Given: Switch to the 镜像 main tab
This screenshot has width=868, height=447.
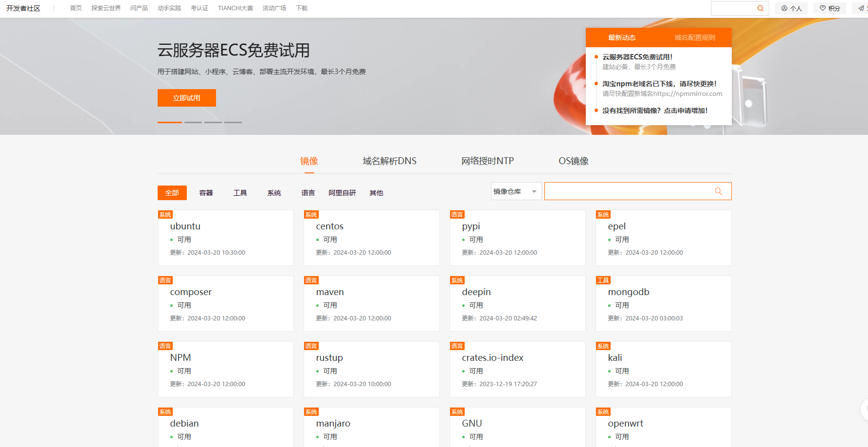Looking at the screenshot, I should [x=309, y=161].
